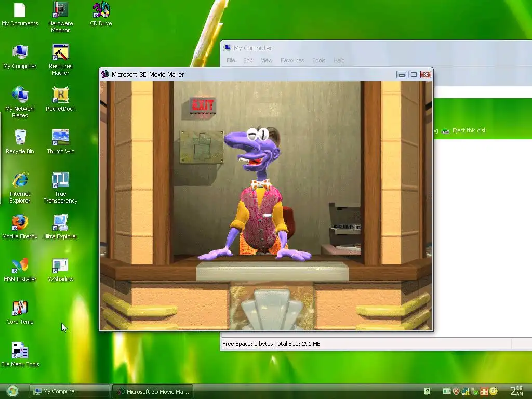Close the Microsoft 3D Movie Maker window
532x399 pixels.
point(426,75)
